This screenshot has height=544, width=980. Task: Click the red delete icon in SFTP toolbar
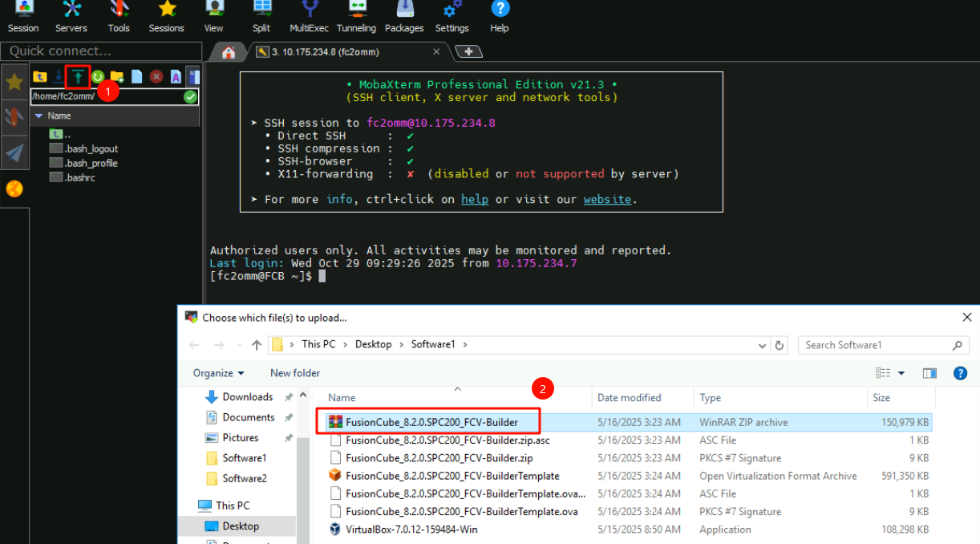coord(156,76)
